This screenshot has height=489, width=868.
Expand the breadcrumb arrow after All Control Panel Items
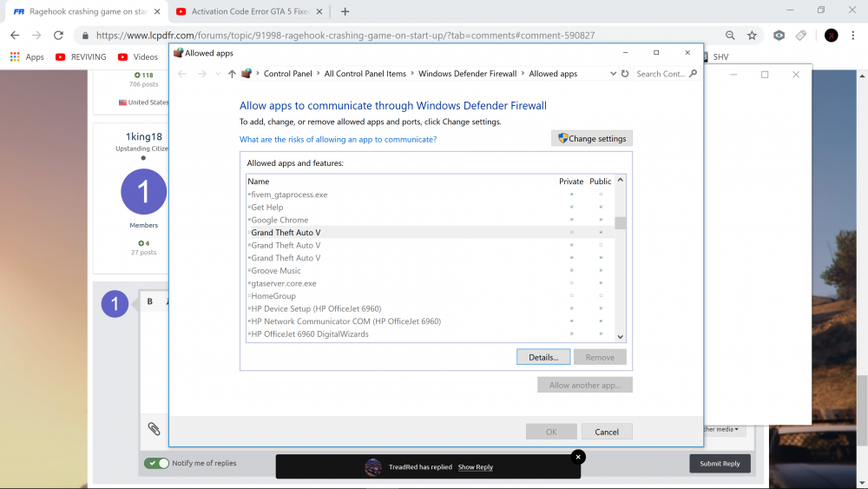pos(412,74)
